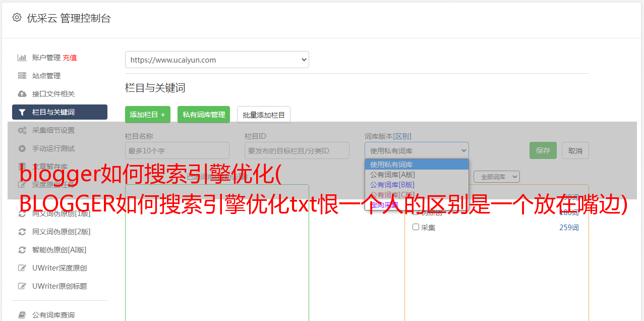
Task: Select 栏目与关键词 sidebar item
Action: tap(60, 112)
